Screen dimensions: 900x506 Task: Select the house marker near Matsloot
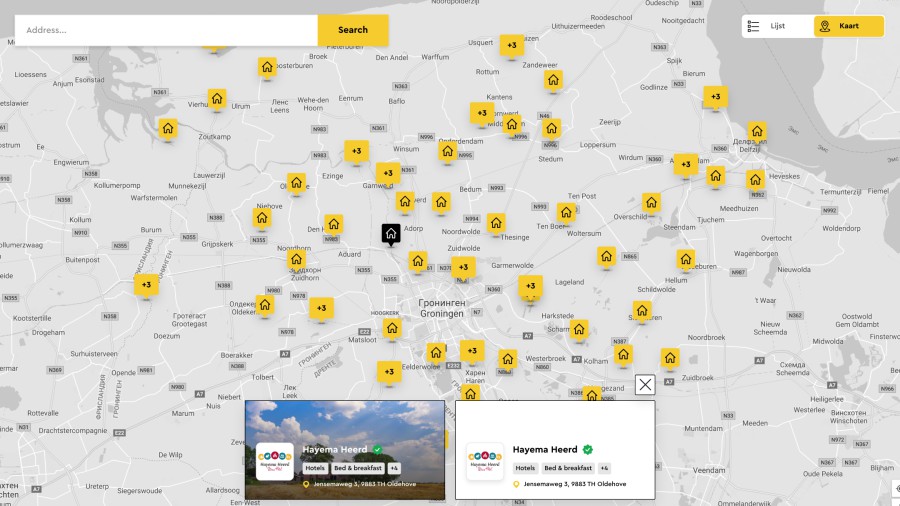(392, 329)
